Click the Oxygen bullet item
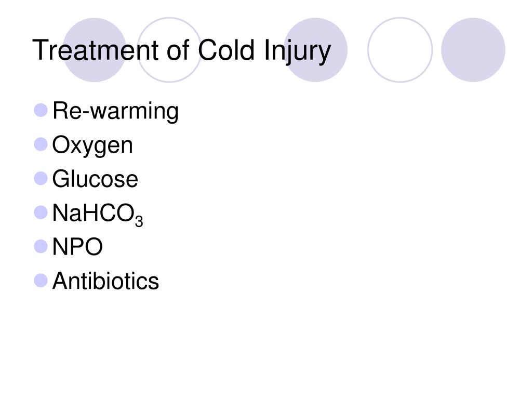Screen dimensions: 532x399 (92, 145)
